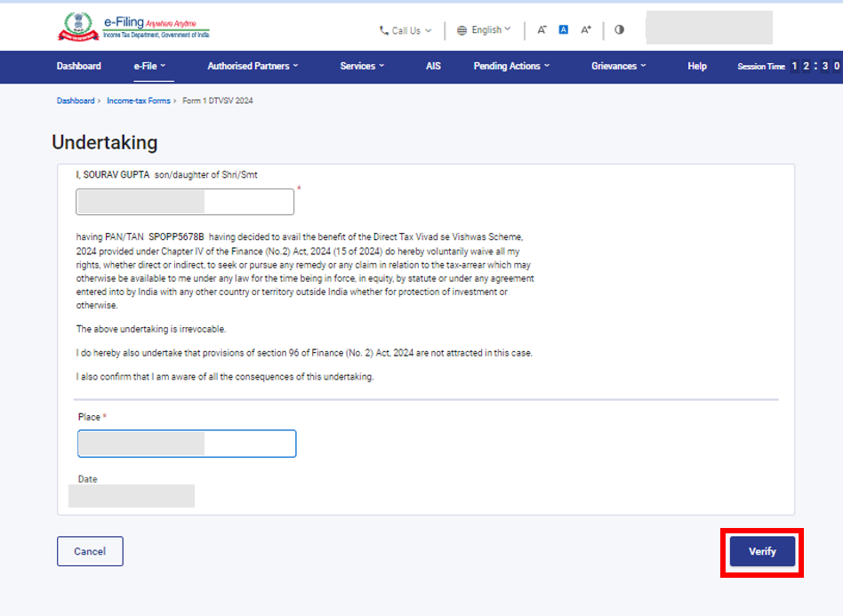The width and height of the screenshot is (843, 616).
Task: Expand the Services menu
Action: click(x=362, y=67)
